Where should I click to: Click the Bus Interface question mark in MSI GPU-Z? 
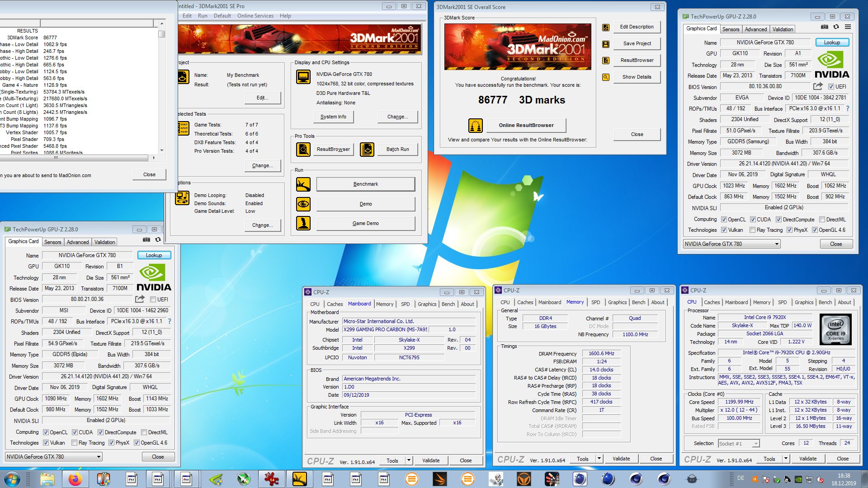(169, 321)
